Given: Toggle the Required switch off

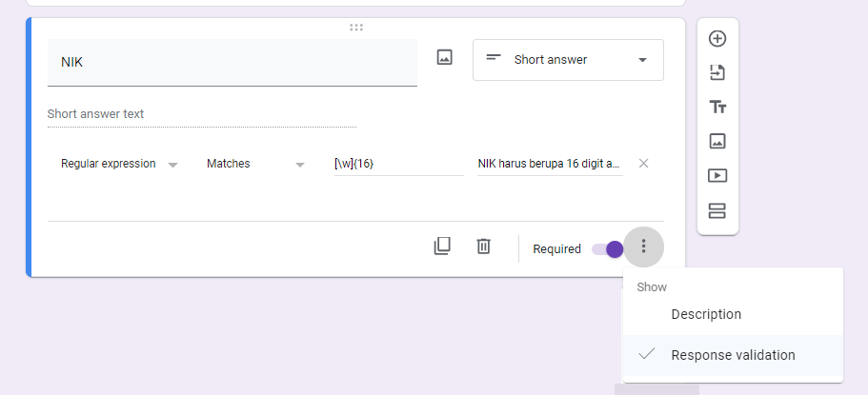Looking at the screenshot, I should point(607,249).
